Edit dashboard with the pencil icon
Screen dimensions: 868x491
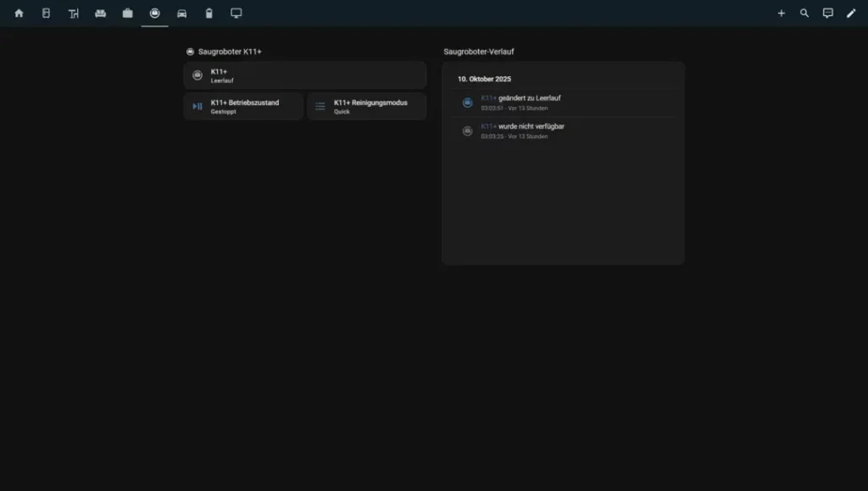pos(851,14)
